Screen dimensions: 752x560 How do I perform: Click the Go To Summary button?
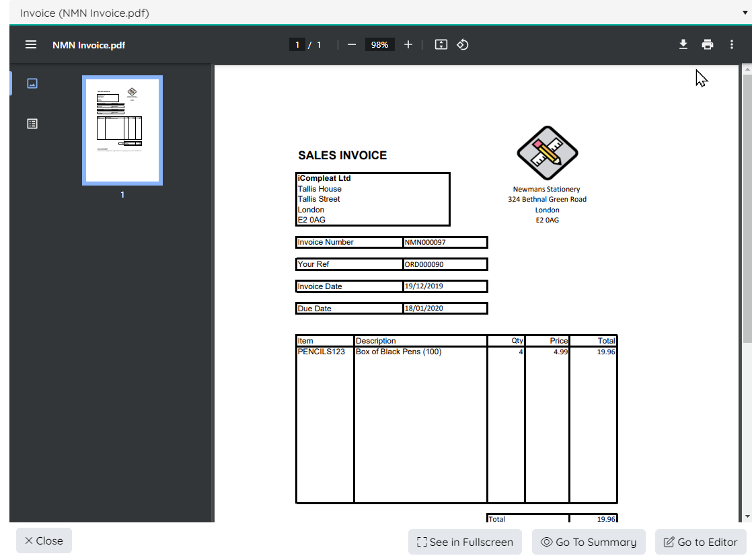click(x=588, y=542)
